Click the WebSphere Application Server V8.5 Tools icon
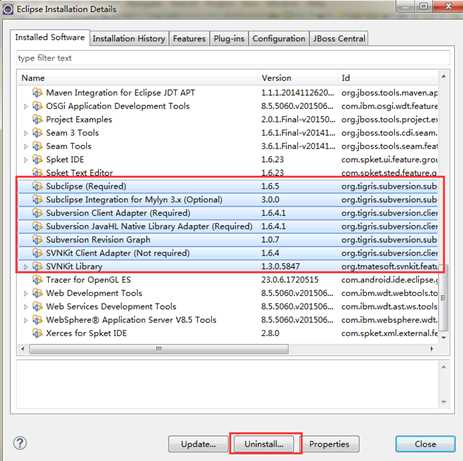This screenshot has width=463, height=461. pyautogui.click(x=37, y=320)
